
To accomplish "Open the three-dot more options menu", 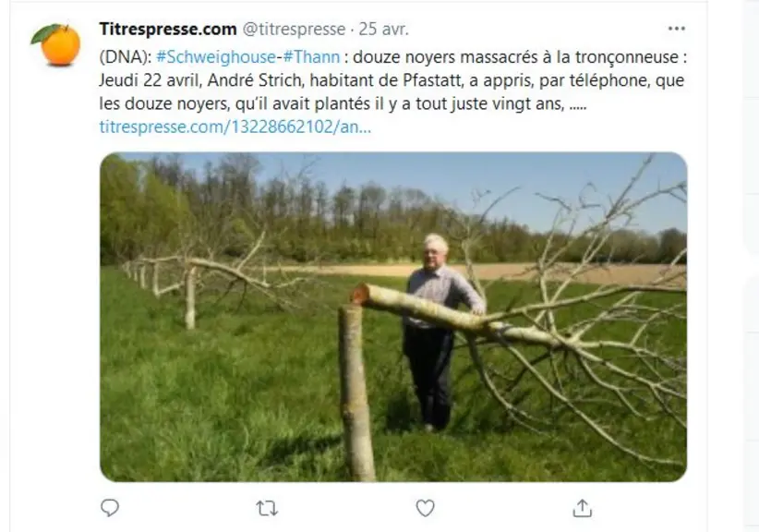I will (676, 29).
